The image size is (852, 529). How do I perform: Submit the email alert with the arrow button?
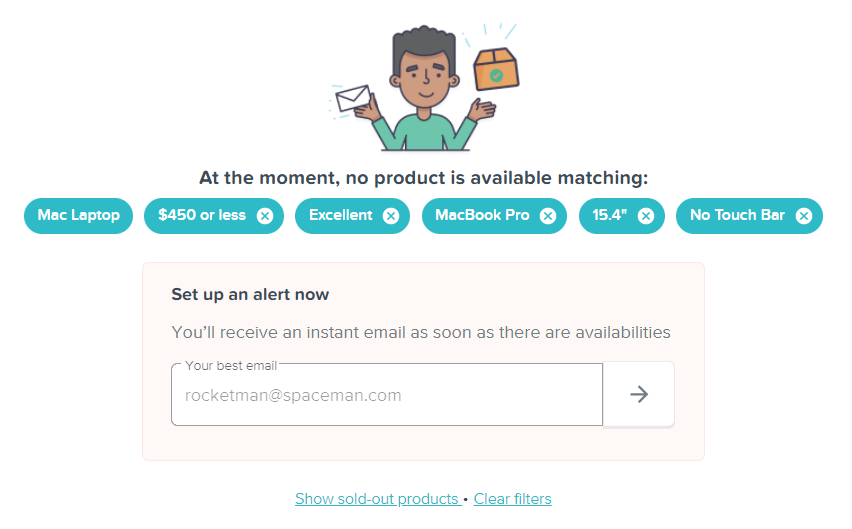coord(639,394)
